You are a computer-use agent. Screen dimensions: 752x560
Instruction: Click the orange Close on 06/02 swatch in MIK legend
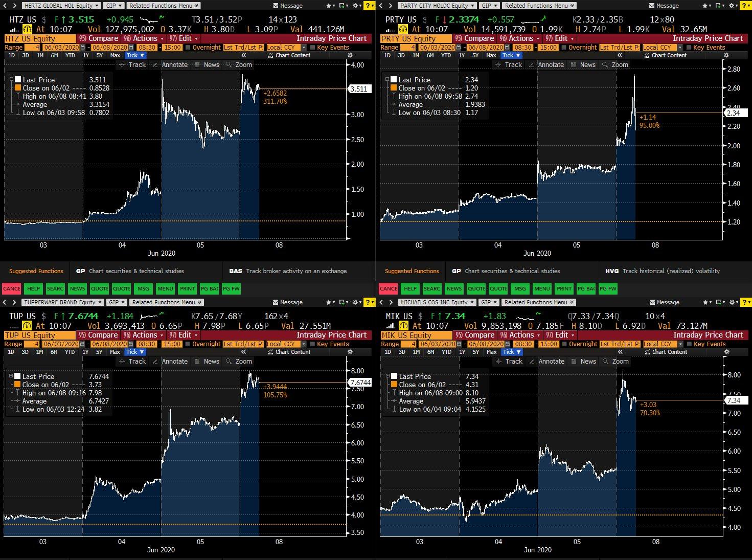click(x=394, y=385)
